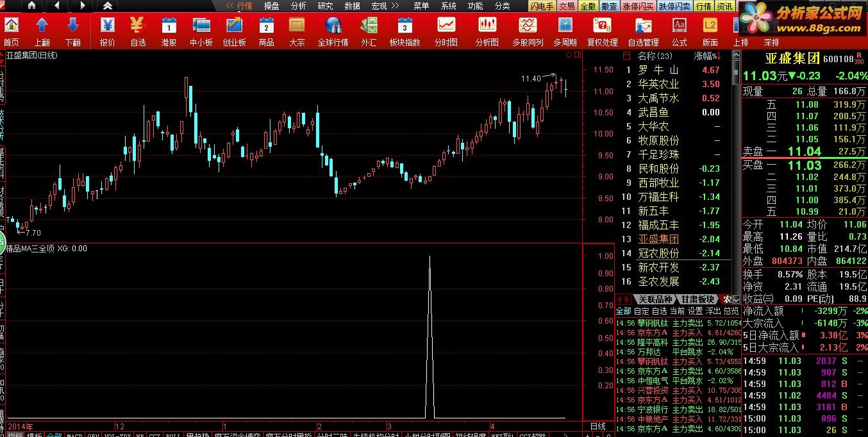Open the 分析 menu

[298, 6]
